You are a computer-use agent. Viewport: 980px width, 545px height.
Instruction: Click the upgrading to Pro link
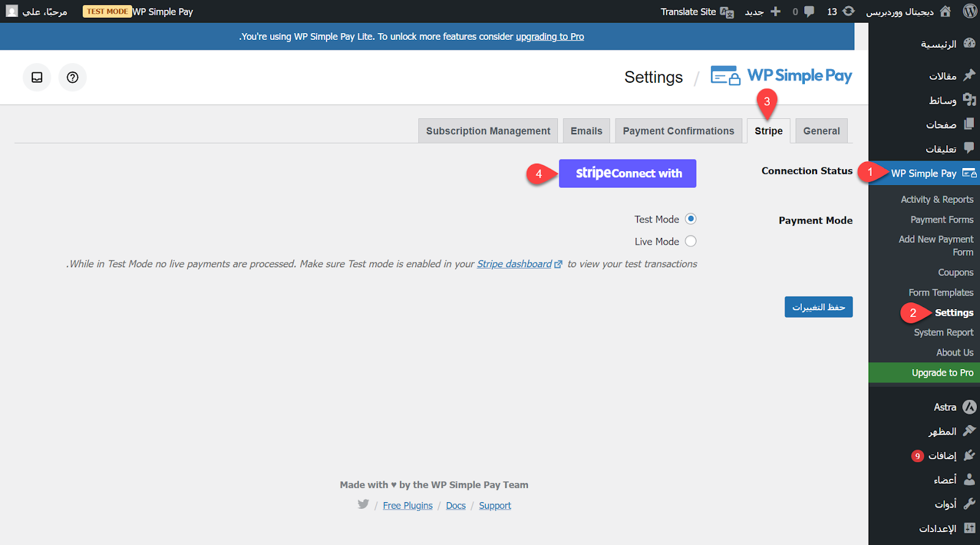[x=549, y=37]
